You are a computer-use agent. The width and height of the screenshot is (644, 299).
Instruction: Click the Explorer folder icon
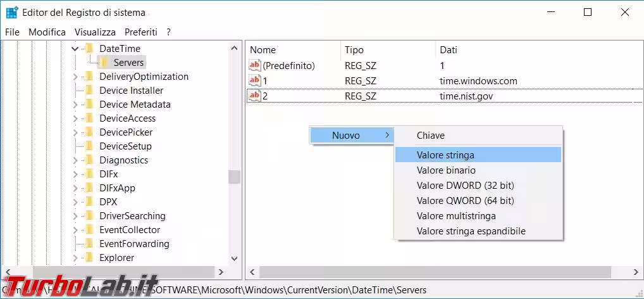click(x=90, y=258)
